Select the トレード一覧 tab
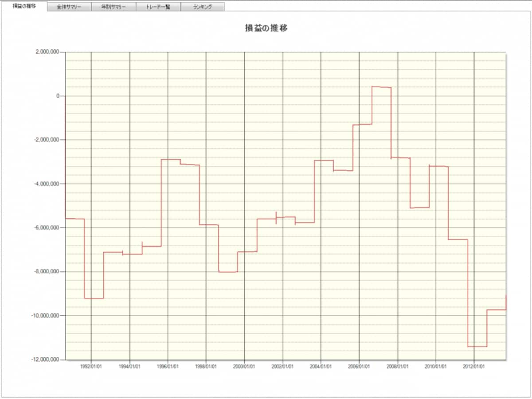Viewport: 532px width, 399px height. tap(158, 7)
